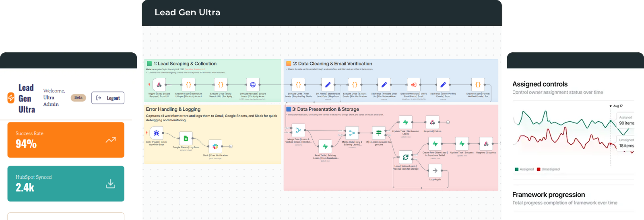The height and width of the screenshot is (220, 644).
Task: Click the Assigned 90 items tooltip
Action: [626, 120]
